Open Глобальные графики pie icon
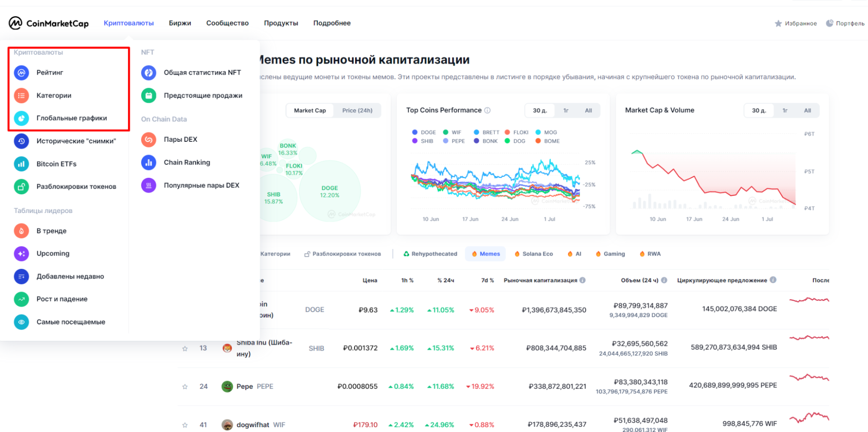This screenshot has width=868, height=432. pos(21,118)
